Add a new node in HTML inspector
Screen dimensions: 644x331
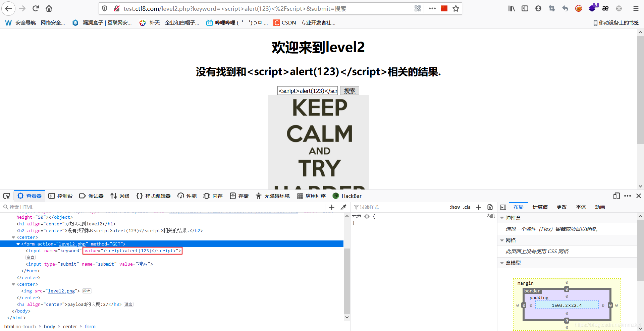click(x=332, y=207)
